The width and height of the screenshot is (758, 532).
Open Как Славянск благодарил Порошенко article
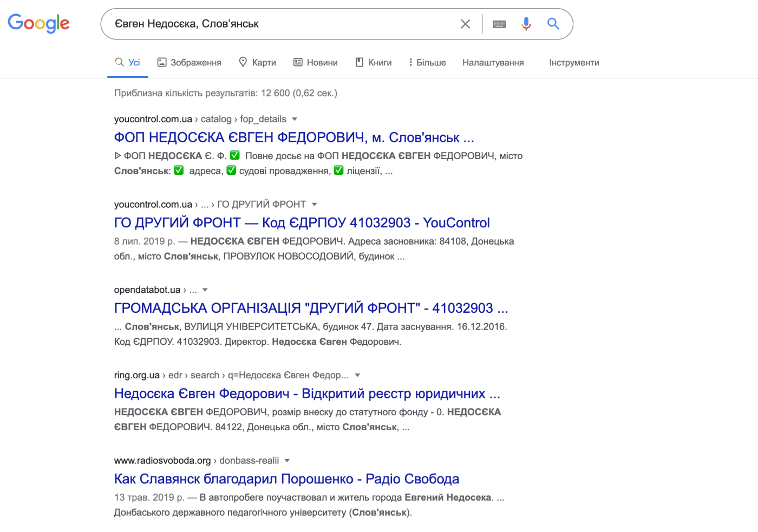286,479
